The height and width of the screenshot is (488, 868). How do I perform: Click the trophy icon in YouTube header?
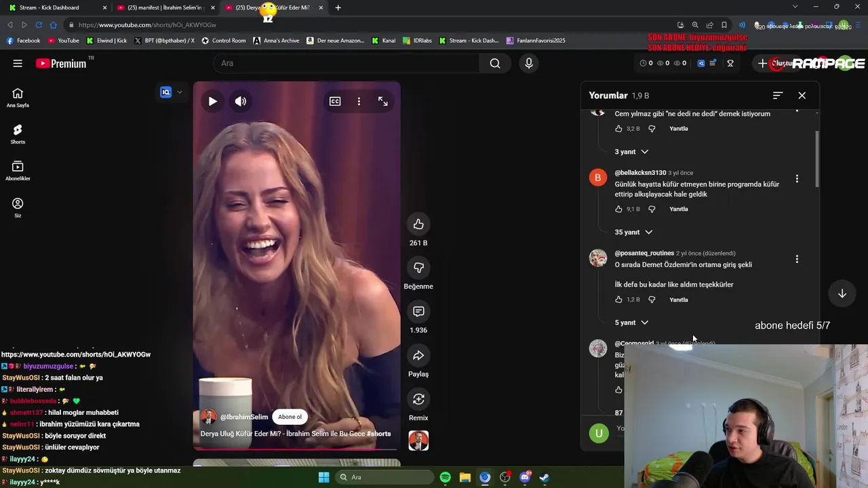[x=730, y=63]
